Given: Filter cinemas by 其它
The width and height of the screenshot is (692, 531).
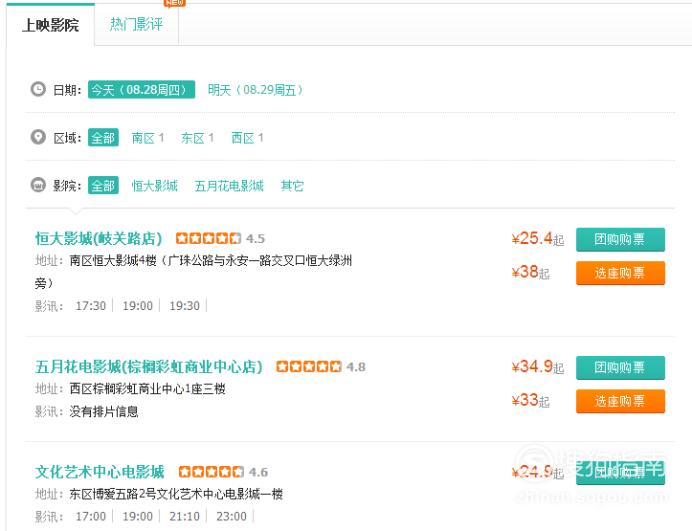Looking at the screenshot, I should (292, 186).
